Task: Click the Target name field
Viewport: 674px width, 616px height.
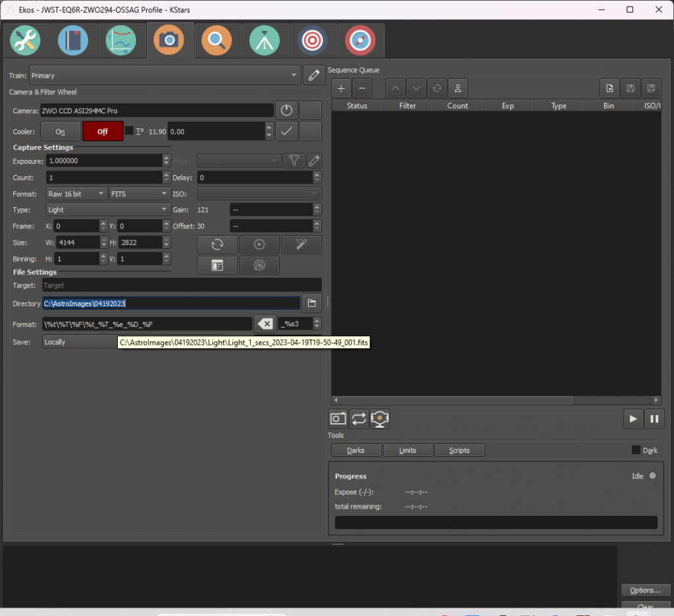Action: (182, 285)
